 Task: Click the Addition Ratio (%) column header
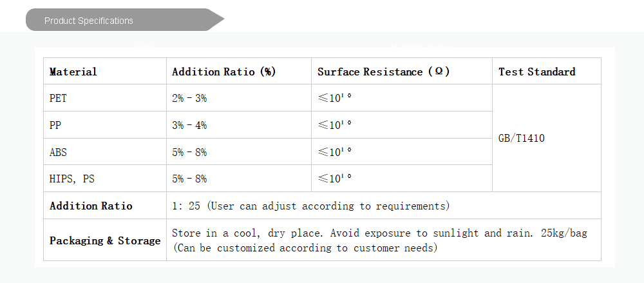point(224,72)
